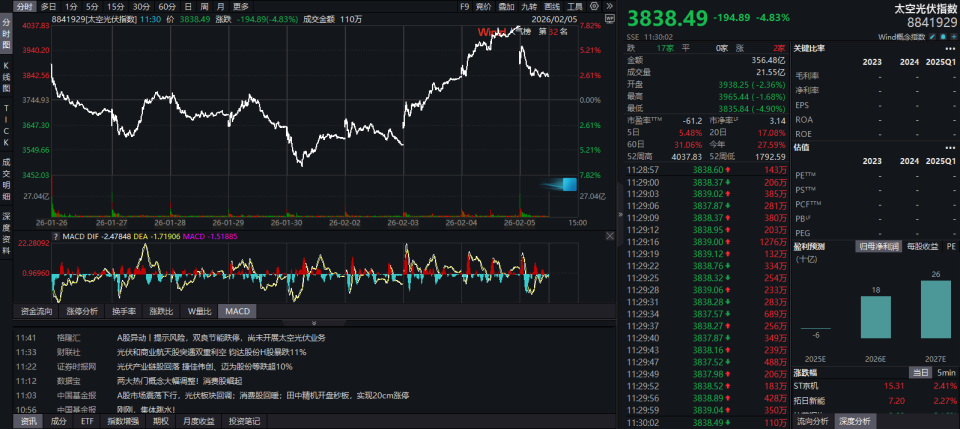Expand more toolbar options double-chevron icon
Image resolution: width=960 pixels, height=429 pixels.
(x=609, y=6)
